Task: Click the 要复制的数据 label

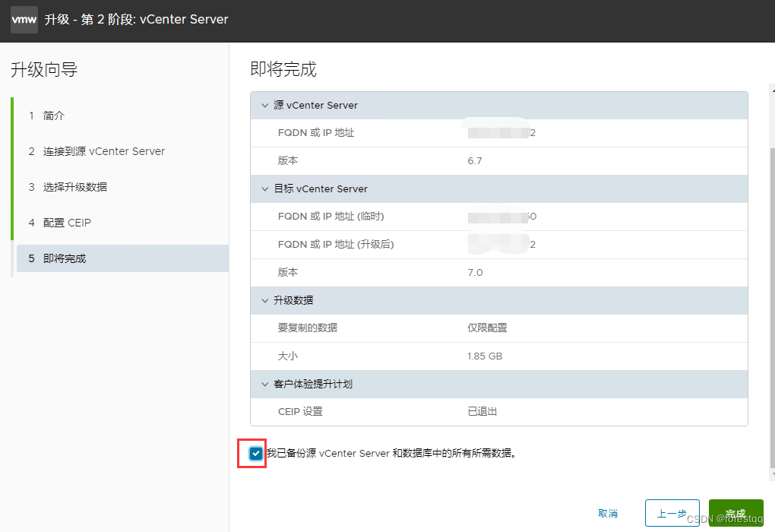Action: point(308,328)
